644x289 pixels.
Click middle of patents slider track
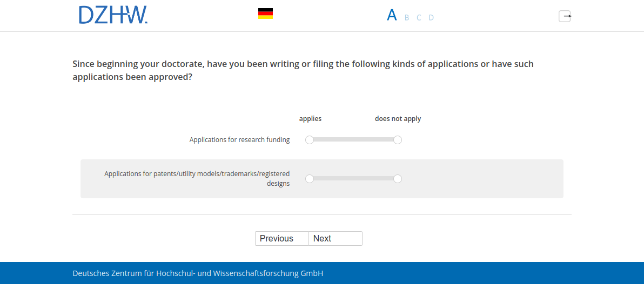click(353, 179)
